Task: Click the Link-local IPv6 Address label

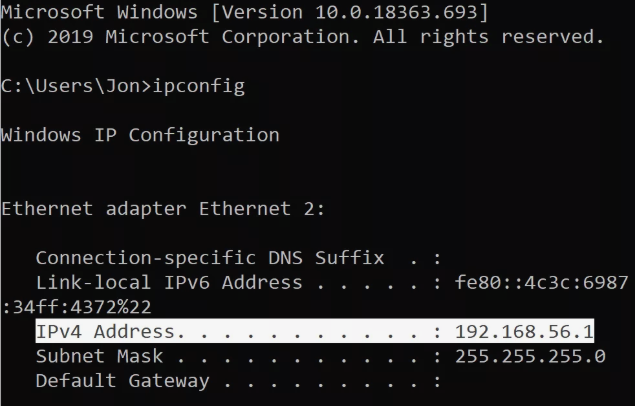Action: click(169, 283)
